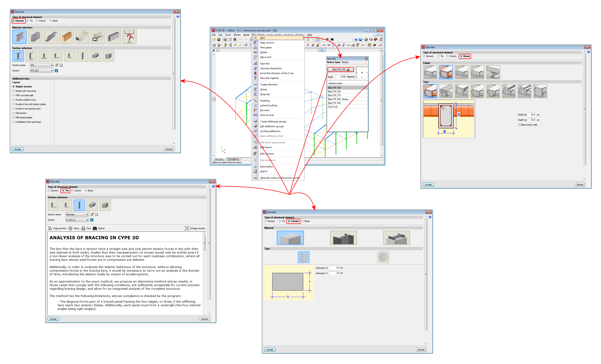Select concrete column material thumbnail
601x364 pixels.
point(290,238)
